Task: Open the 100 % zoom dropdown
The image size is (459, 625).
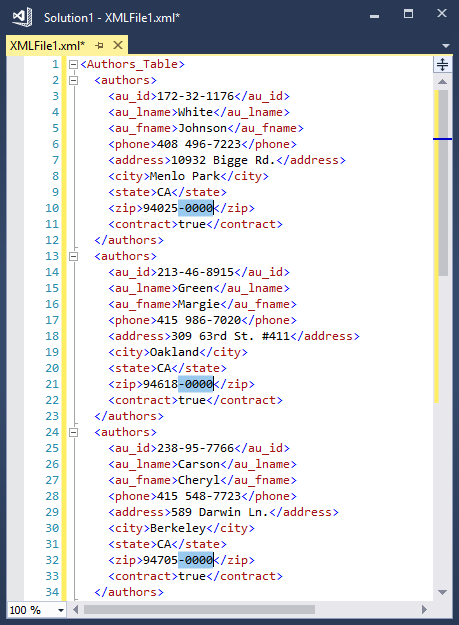Action: point(61,610)
